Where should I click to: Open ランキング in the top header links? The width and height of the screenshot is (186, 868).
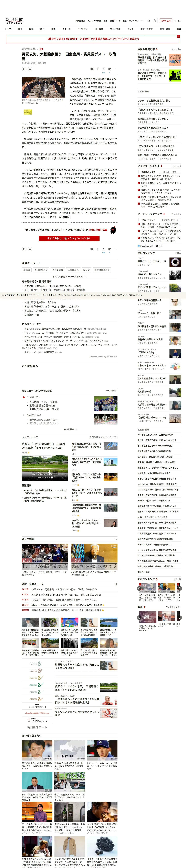click(x=134, y=21)
